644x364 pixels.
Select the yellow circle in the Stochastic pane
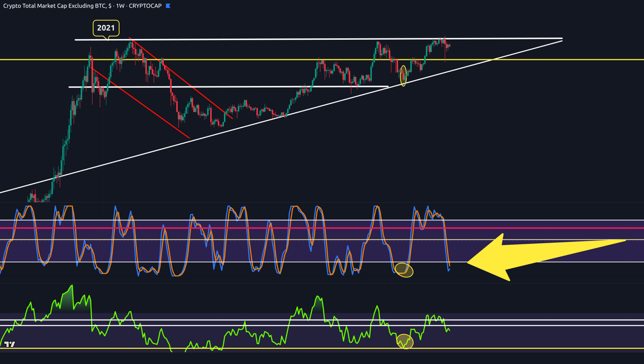[404, 270]
